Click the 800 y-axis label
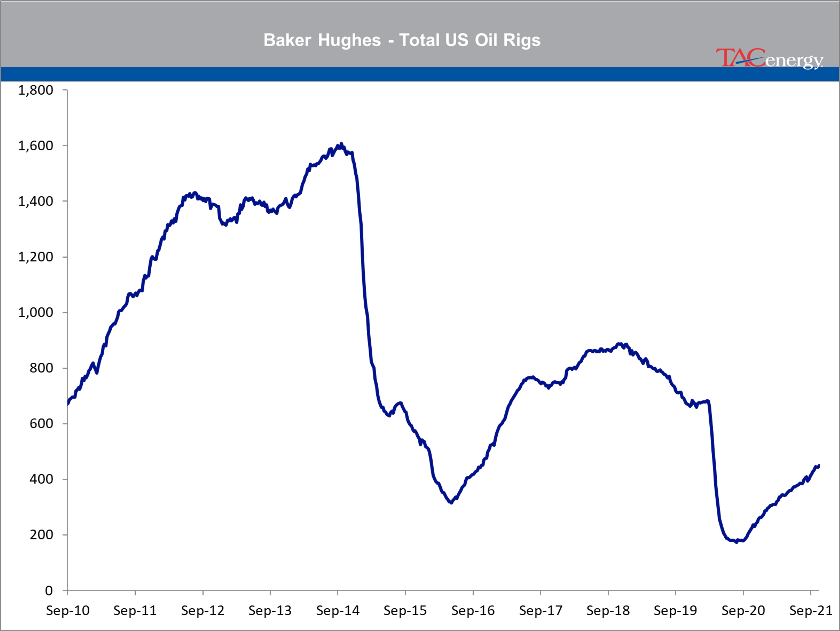 coord(41,368)
